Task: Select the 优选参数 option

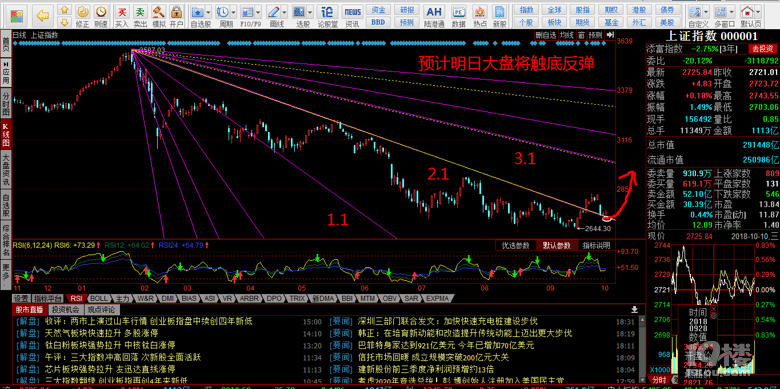Action: click(516, 245)
